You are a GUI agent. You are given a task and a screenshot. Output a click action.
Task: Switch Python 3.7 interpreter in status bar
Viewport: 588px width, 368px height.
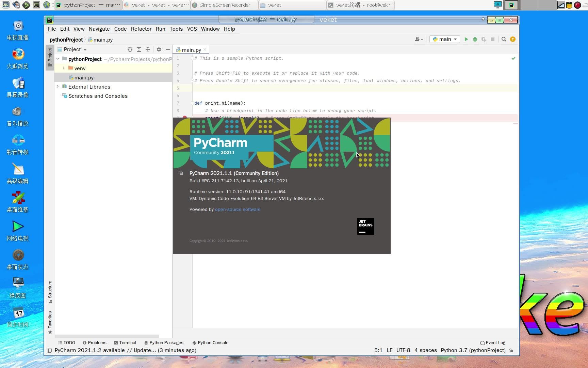[x=473, y=350]
